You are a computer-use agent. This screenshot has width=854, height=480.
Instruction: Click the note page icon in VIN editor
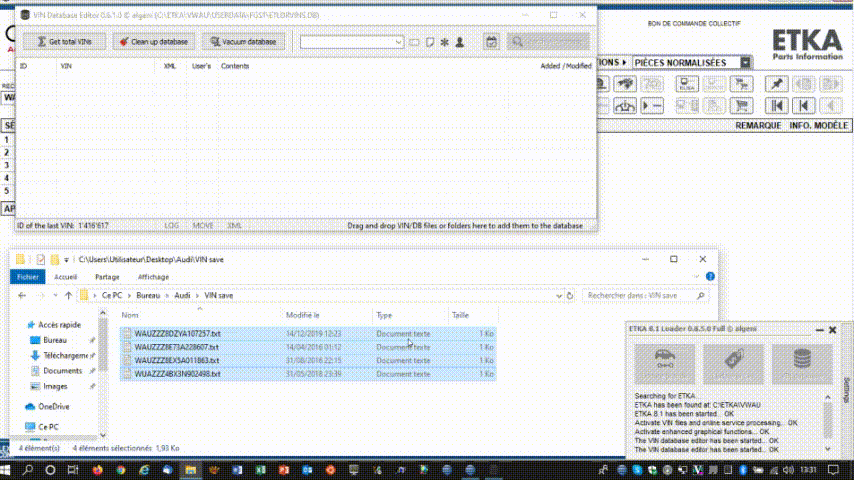coord(430,42)
